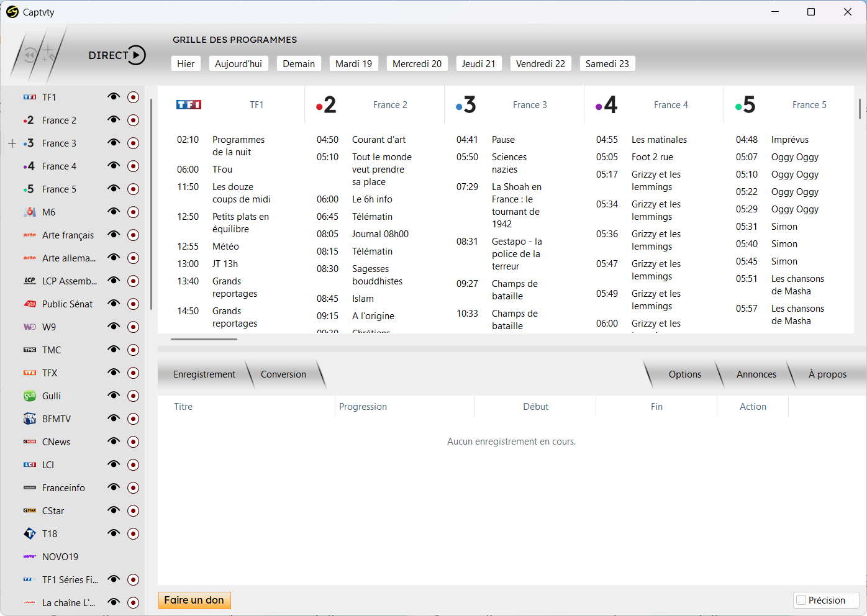Select Les douze coups de midi
This screenshot has width=867, height=616.
[x=242, y=193]
